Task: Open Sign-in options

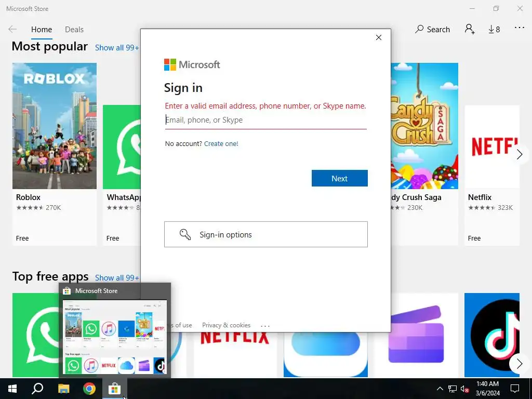Action: click(266, 234)
